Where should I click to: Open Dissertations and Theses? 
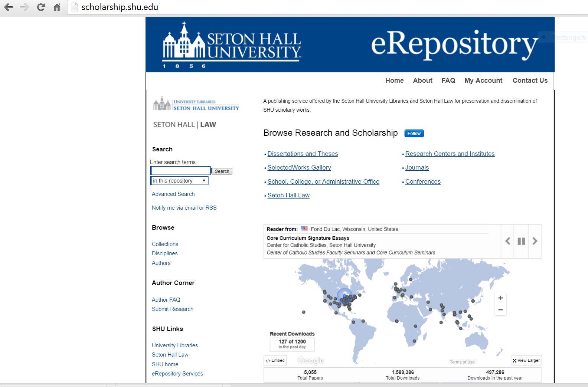click(x=303, y=154)
